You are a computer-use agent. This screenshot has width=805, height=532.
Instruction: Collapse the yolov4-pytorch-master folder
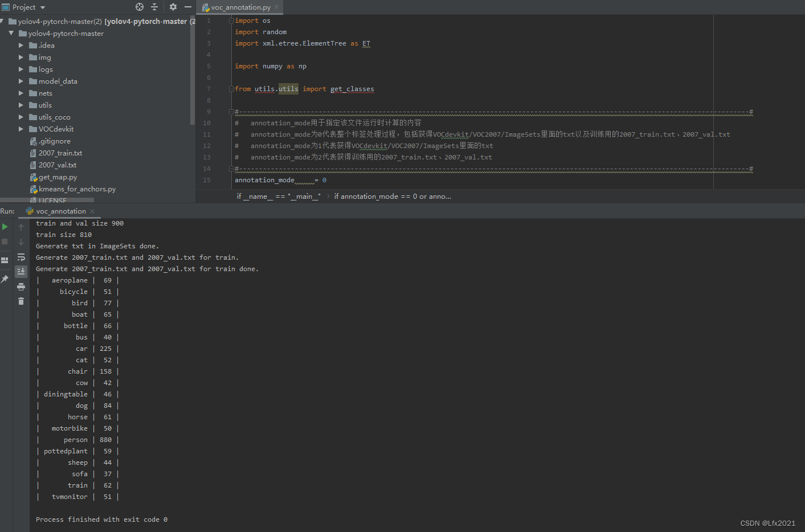click(x=12, y=33)
